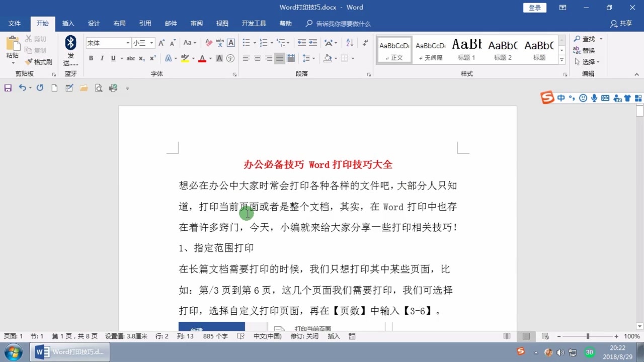Expand the bullet list dropdown
Screen dimensions: 644x362
click(255, 43)
